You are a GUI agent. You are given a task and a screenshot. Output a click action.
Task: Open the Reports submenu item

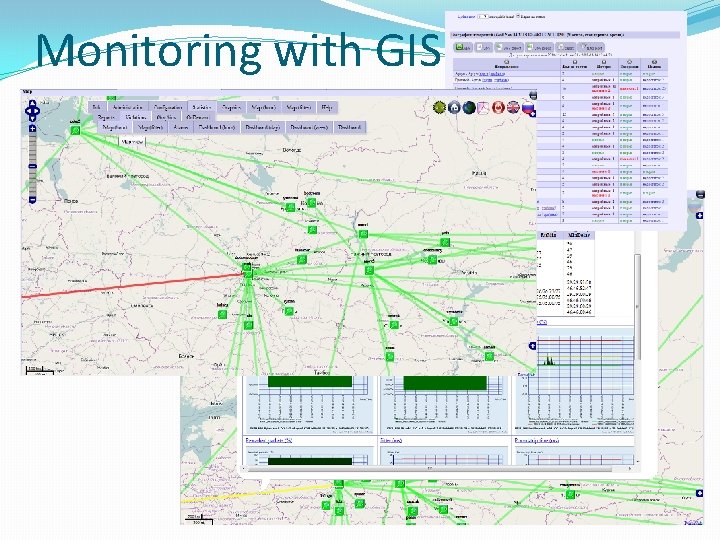click(x=107, y=117)
